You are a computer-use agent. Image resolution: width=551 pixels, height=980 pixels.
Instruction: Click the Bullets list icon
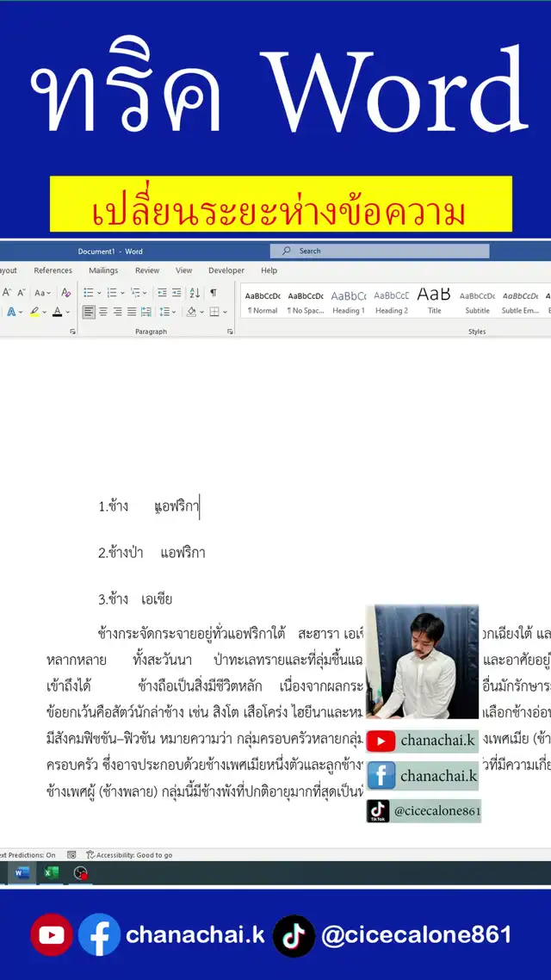88,293
